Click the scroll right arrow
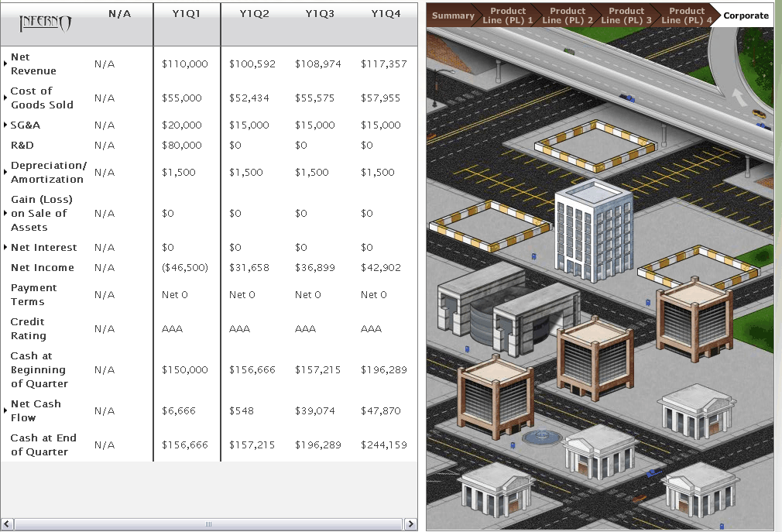 (x=410, y=524)
